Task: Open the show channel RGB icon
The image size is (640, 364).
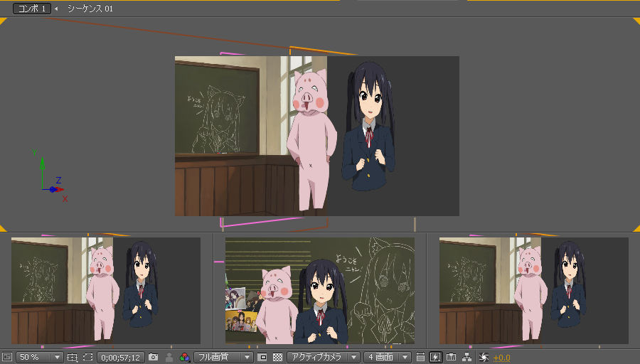Action: pos(184,358)
